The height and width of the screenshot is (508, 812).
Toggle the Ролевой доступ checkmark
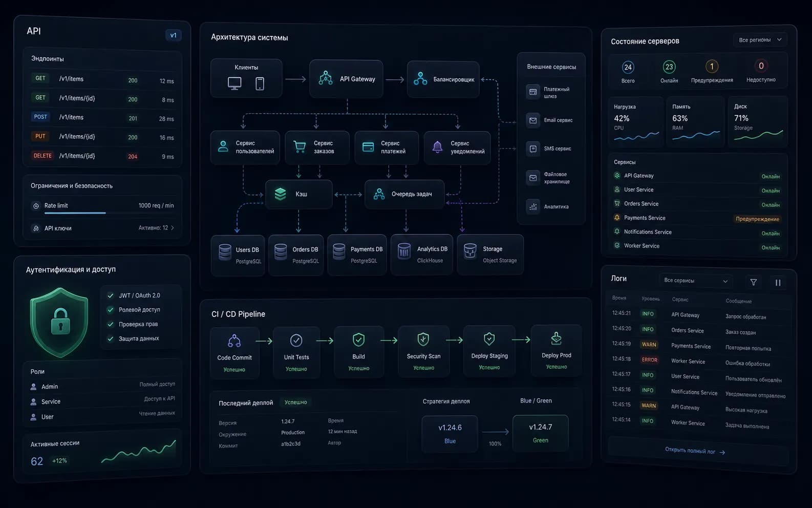[110, 310]
